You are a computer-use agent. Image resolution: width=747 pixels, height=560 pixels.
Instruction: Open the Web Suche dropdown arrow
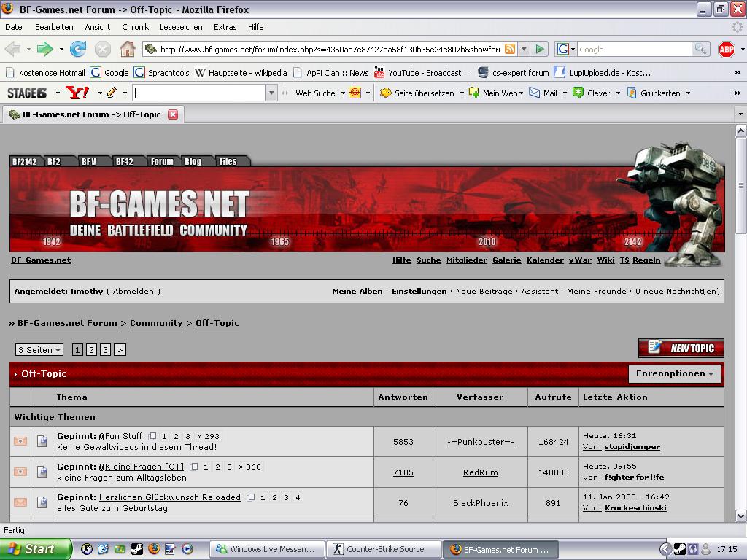click(343, 93)
